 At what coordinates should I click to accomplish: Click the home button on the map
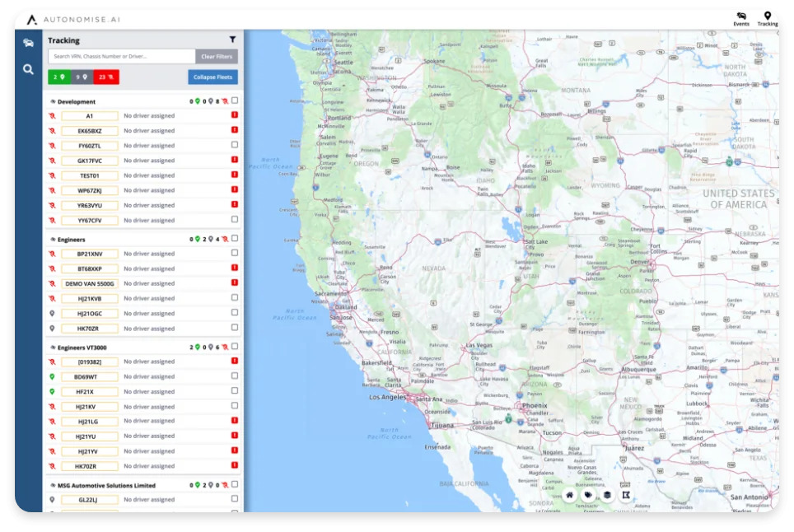(x=569, y=495)
